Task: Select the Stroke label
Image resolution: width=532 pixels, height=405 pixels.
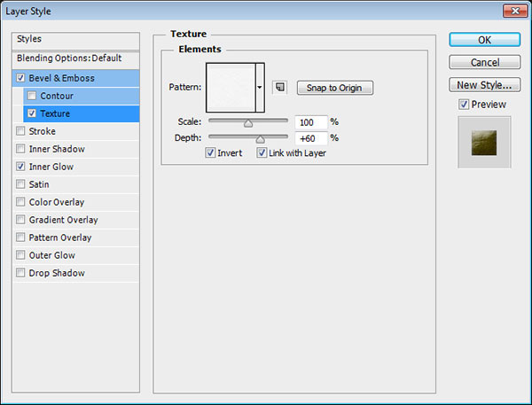Action: click(42, 131)
